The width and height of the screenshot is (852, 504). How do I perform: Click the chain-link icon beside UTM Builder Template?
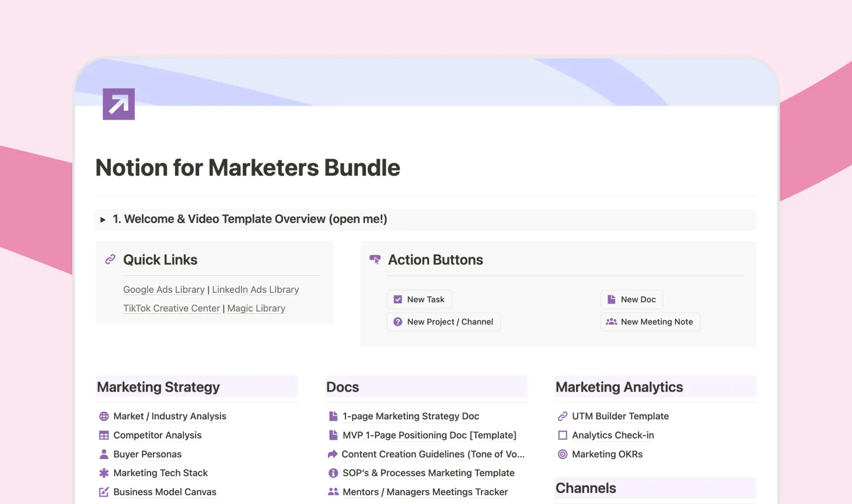[562, 416]
